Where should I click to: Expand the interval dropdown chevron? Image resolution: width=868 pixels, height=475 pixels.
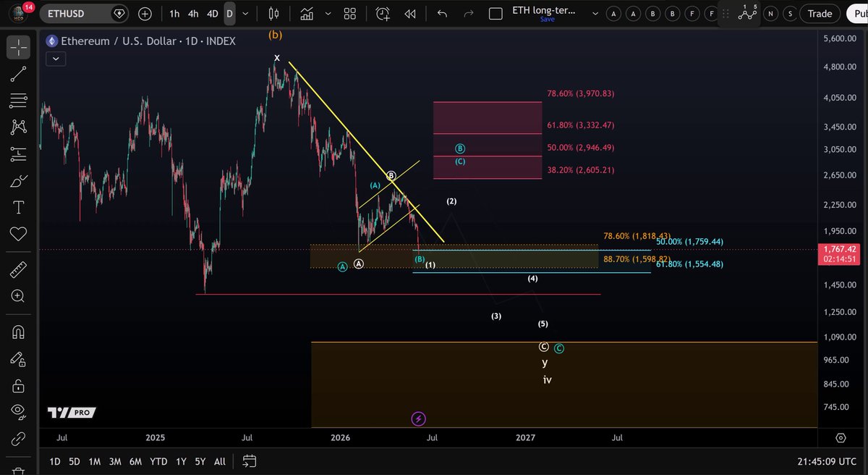(247, 13)
